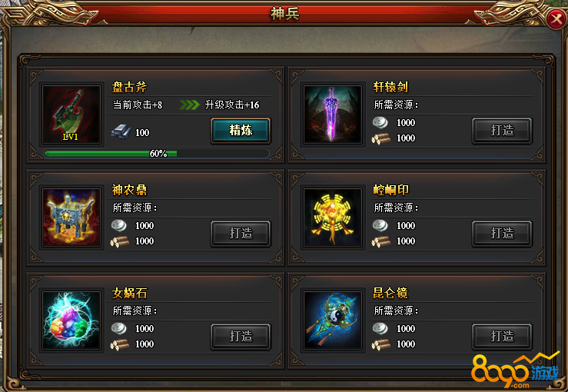Select the 神农鼎 cauldron icon

[x=71, y=218]
